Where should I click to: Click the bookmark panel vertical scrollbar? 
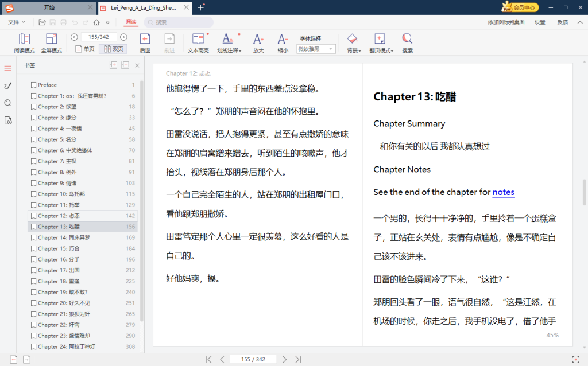click(142, 201)
